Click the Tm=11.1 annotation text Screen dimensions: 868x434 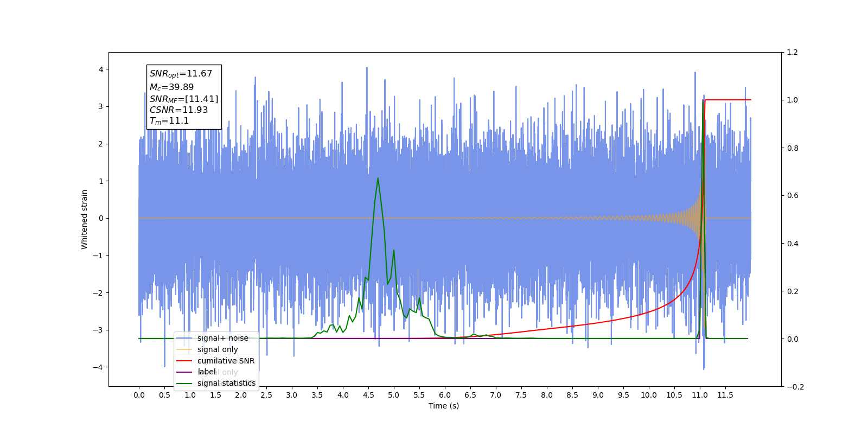tap(169, 121)
